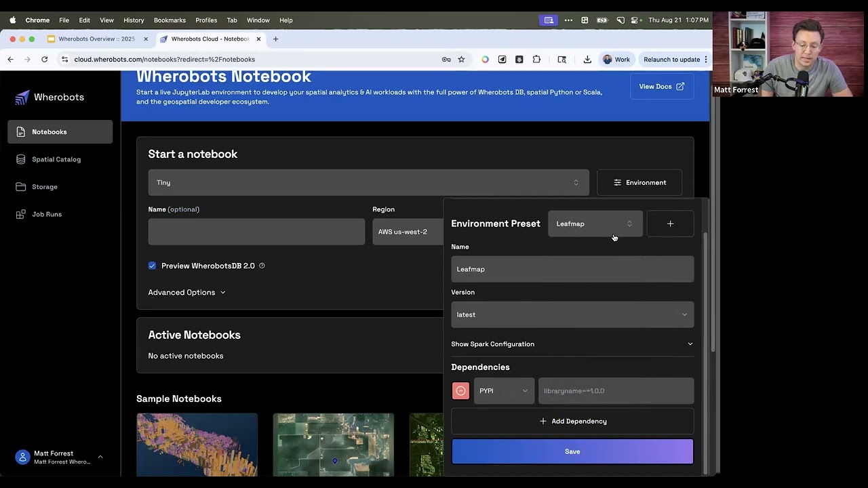Open View Docs link
The width and height of the screenshot is (868, 488).
pyautogui.click(x=662, y=87)
